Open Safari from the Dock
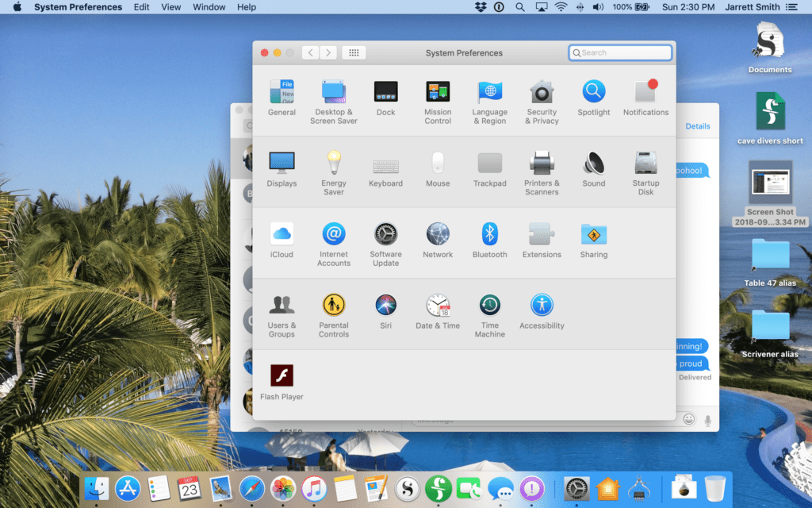 (251, 488)
